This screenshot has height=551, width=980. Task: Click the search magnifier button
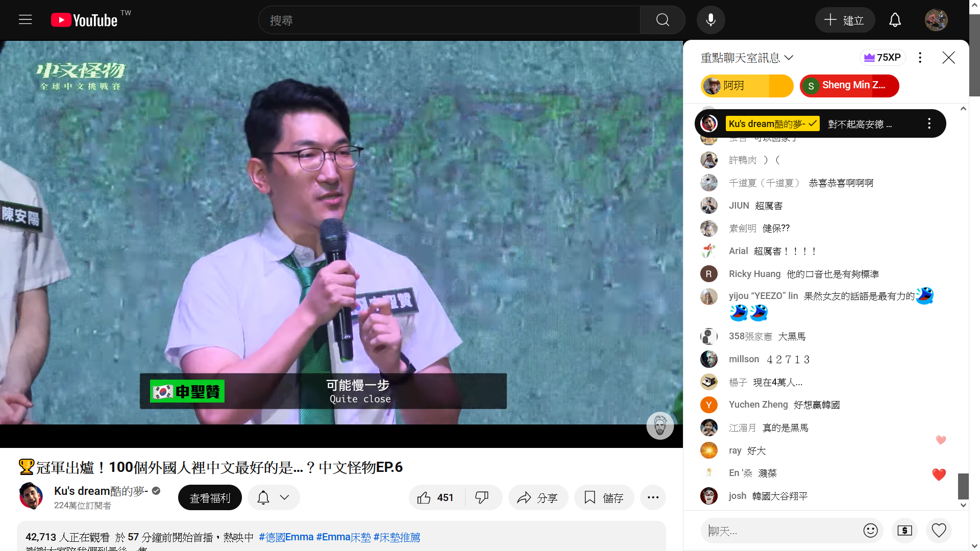tap(663, 20)
